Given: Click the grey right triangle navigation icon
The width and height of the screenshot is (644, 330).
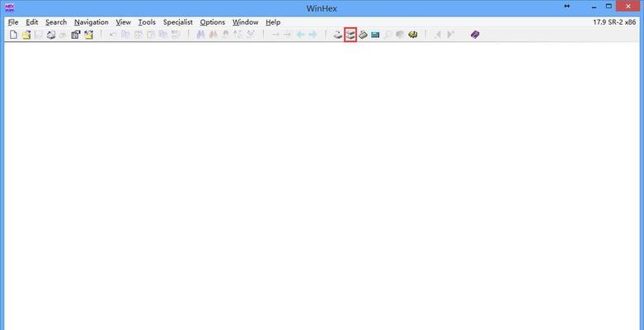Looking at the screenshot, I should 450,35.
